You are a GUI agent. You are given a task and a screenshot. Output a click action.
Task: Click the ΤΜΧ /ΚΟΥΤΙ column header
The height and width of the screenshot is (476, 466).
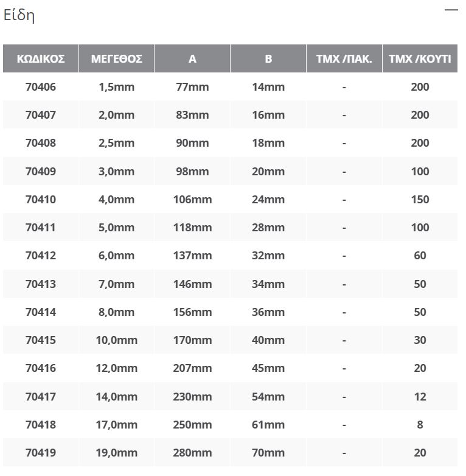[420, 59]
